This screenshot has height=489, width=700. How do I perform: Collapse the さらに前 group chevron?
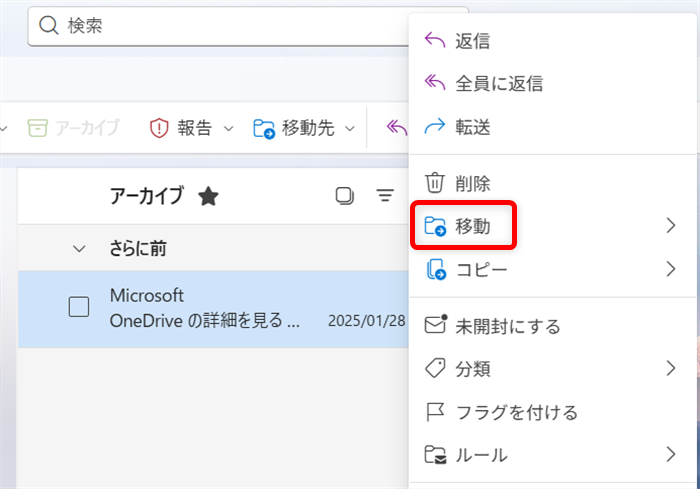tap(80, 249)
